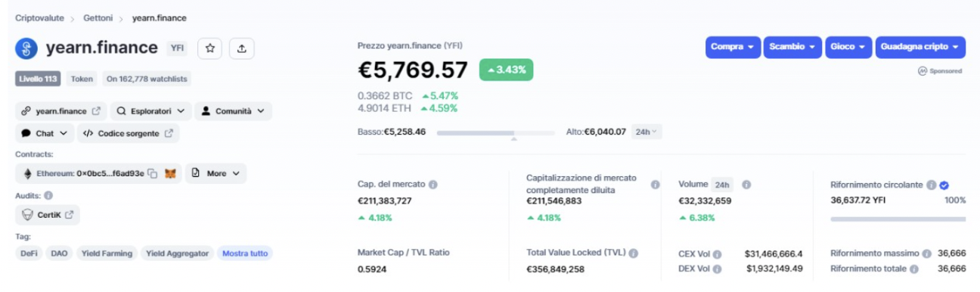The image size is (980, 292).
Task: Copy the Ethereum contract address icon
Action: [153, 174]
